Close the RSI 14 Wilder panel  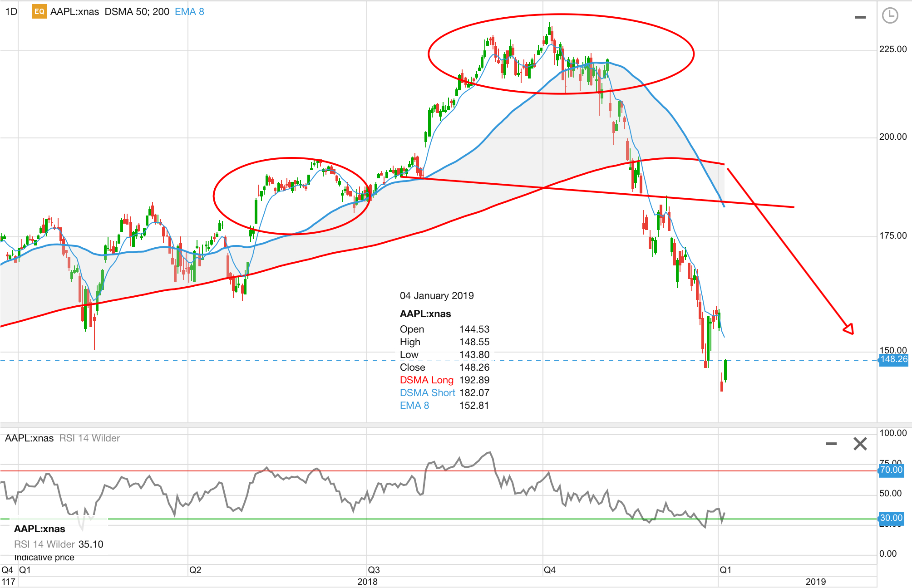click(860, 444)
